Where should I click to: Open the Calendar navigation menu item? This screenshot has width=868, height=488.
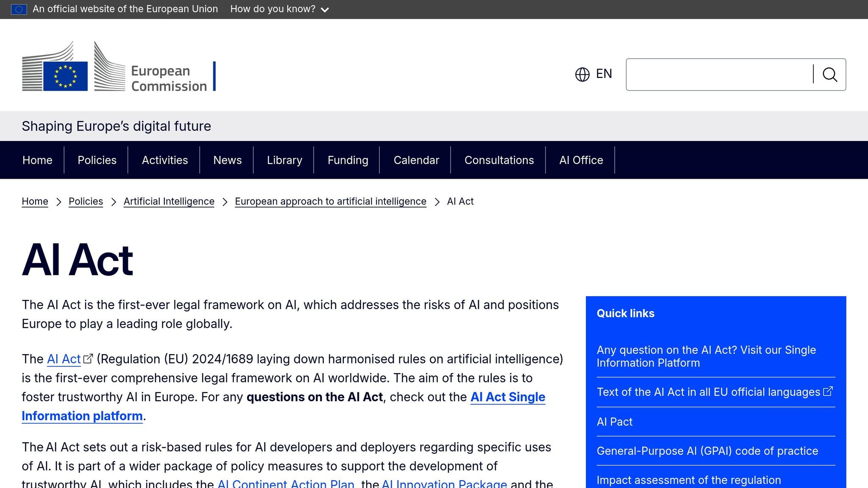(x=416, y=160)
